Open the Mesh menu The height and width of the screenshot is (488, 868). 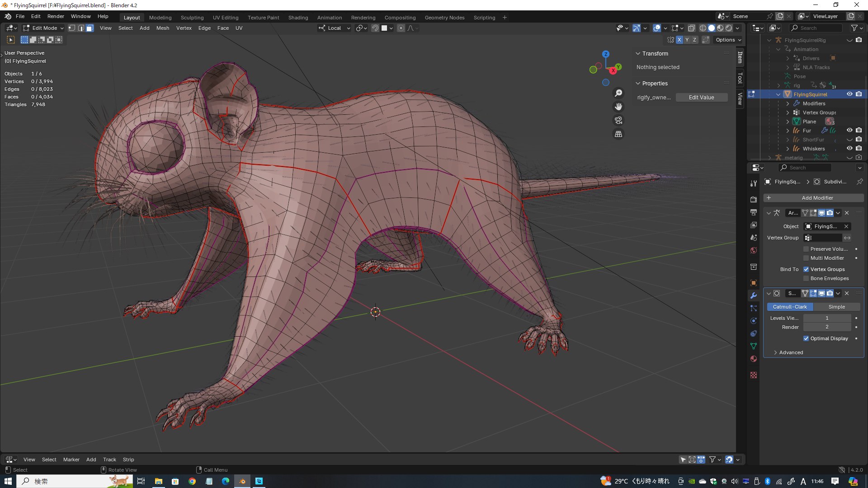coord(163,28)
